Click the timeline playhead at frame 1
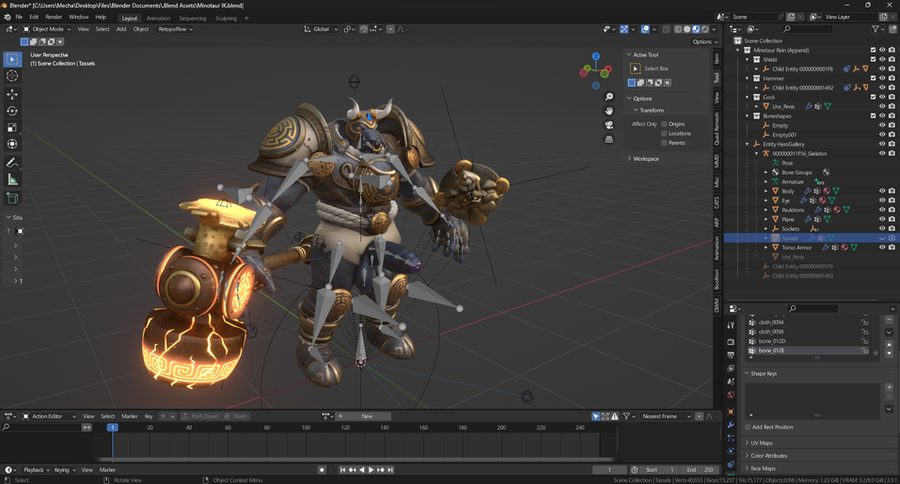Viewport: 900px width, 484px height. point(112,427)
